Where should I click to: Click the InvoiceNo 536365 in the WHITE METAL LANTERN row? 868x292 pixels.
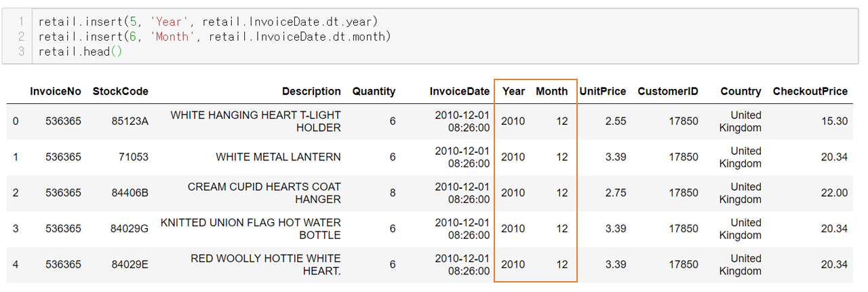pos(63,157)
